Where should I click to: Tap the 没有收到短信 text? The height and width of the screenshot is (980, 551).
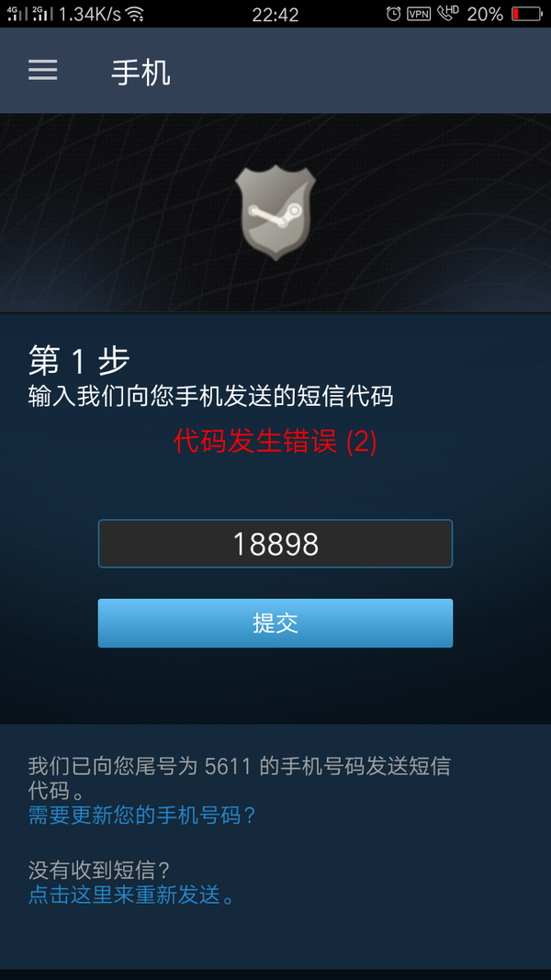click(x=100, y=870)
